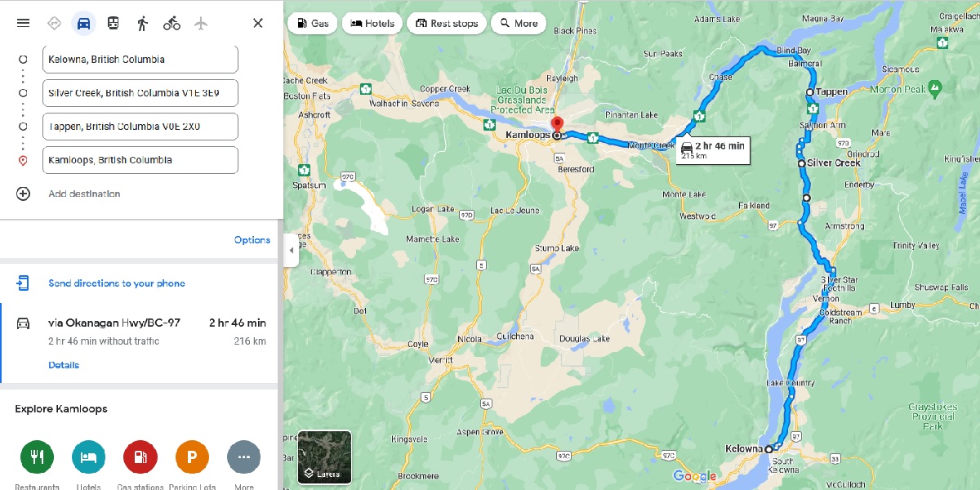
Task: Filter map by Rest stops chip
Action: 447,23
